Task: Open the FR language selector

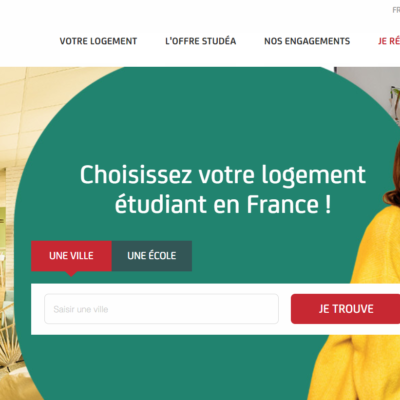Action: [x=396, y=10]
